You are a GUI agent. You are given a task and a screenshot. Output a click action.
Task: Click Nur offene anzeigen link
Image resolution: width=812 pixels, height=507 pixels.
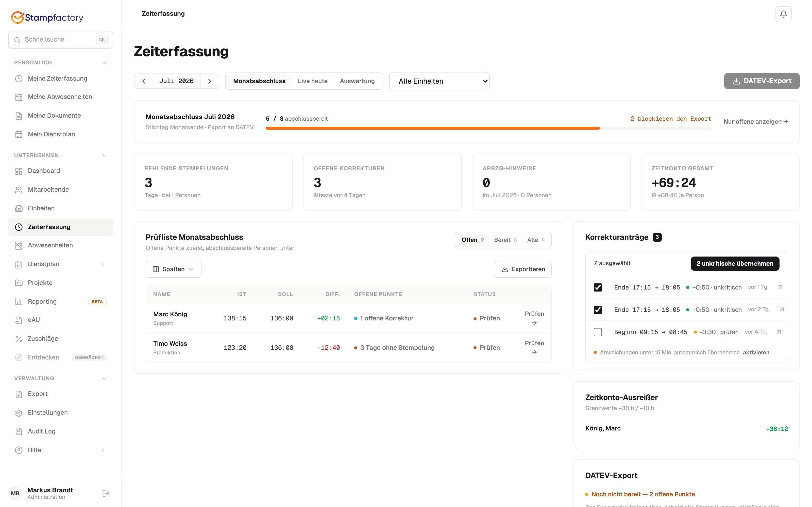(x=756, y=122)
